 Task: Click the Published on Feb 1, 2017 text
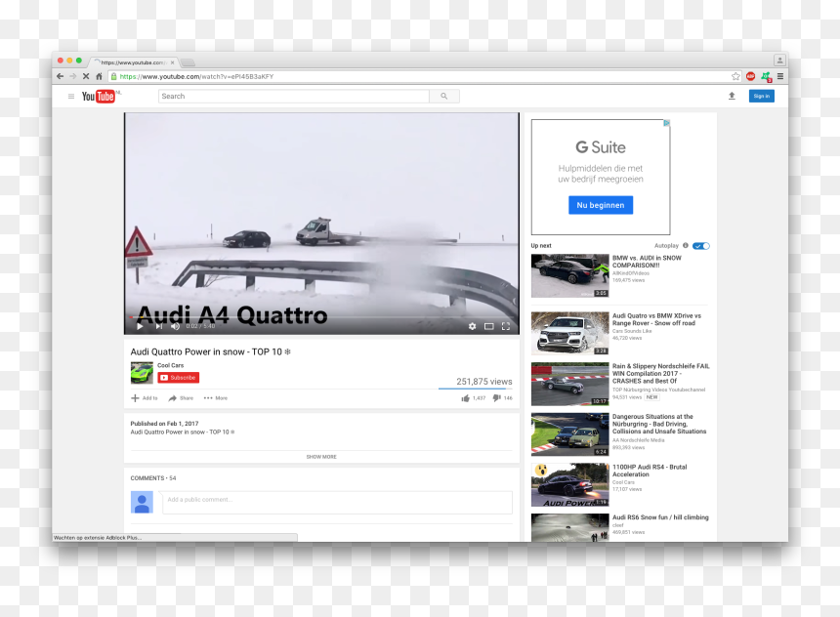[x=164, y=424]
